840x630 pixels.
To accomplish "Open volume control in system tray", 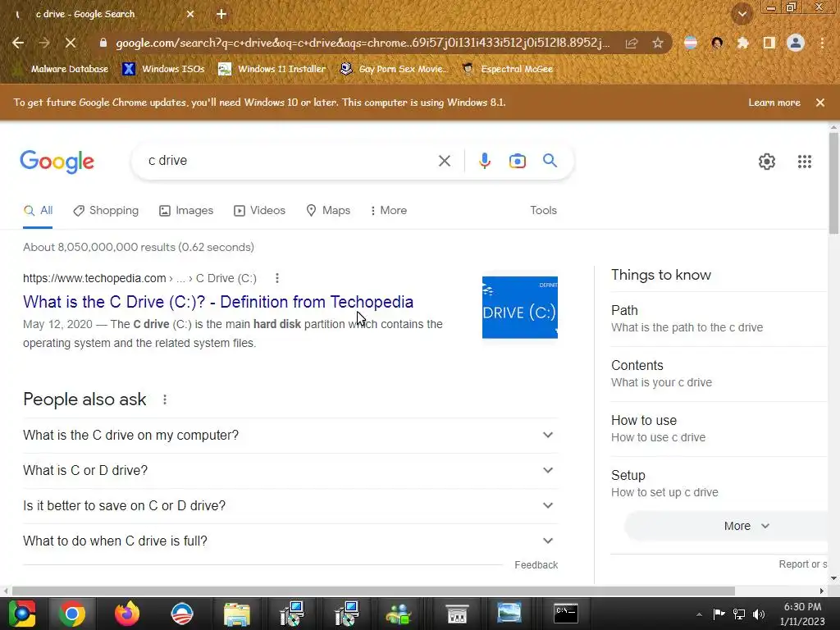I will (759, 614).
